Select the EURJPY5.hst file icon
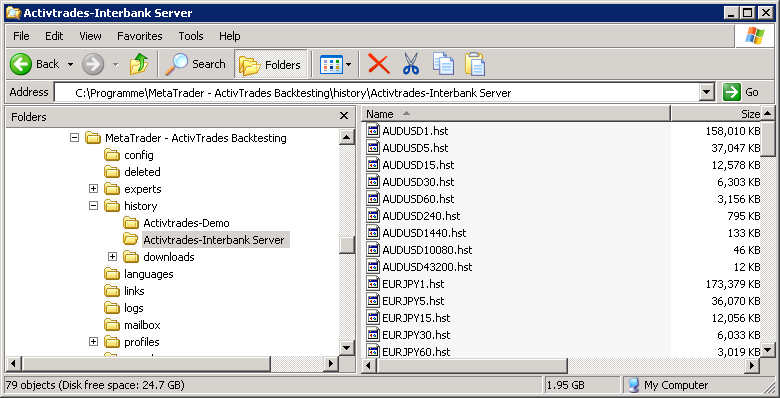 tap(373, 300)
